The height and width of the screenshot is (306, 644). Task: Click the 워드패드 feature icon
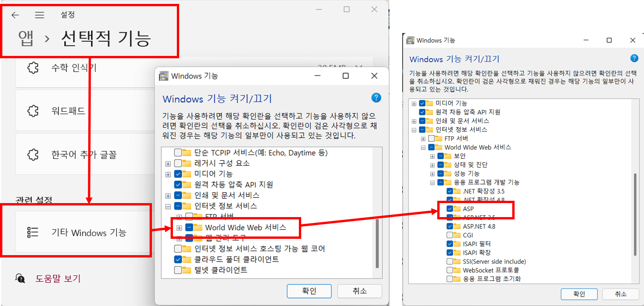[33, 111]
